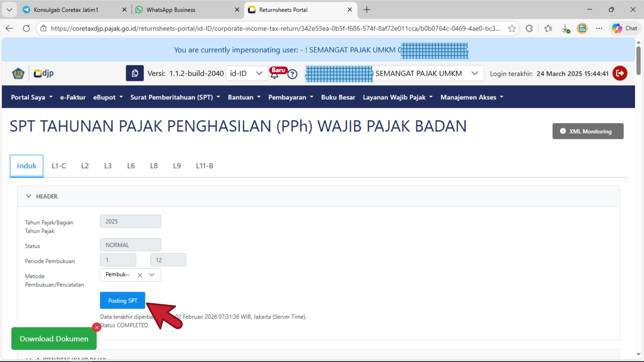Refresh the page with the reload icon
Viewport: 644px width, 362px height.
pos(27,29)
